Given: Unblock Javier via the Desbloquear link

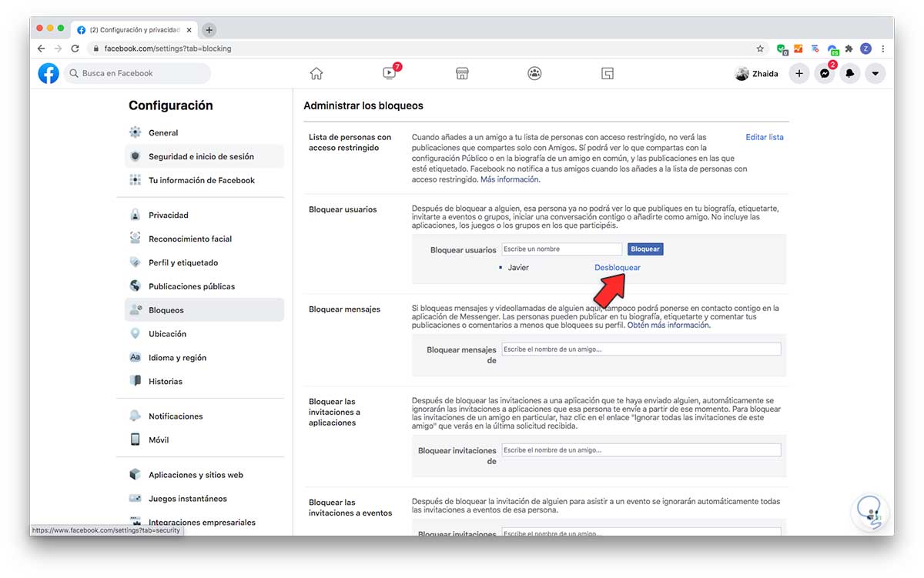Looking at the screenshot, I should [x=617, y=267].
